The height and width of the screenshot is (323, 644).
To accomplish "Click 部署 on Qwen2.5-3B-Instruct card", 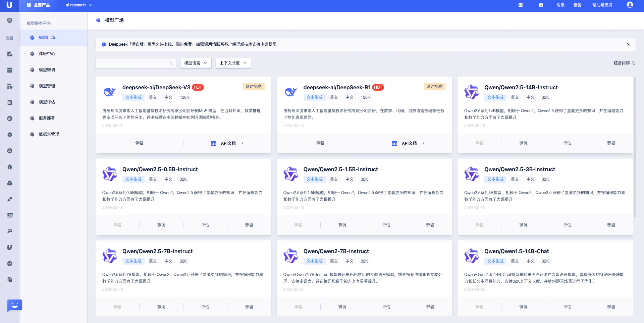I will click(611, 225).
